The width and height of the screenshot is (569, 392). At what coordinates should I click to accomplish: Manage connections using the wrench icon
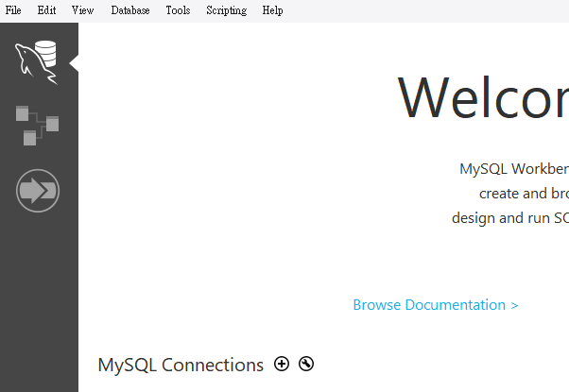click(x=306, y=364)
